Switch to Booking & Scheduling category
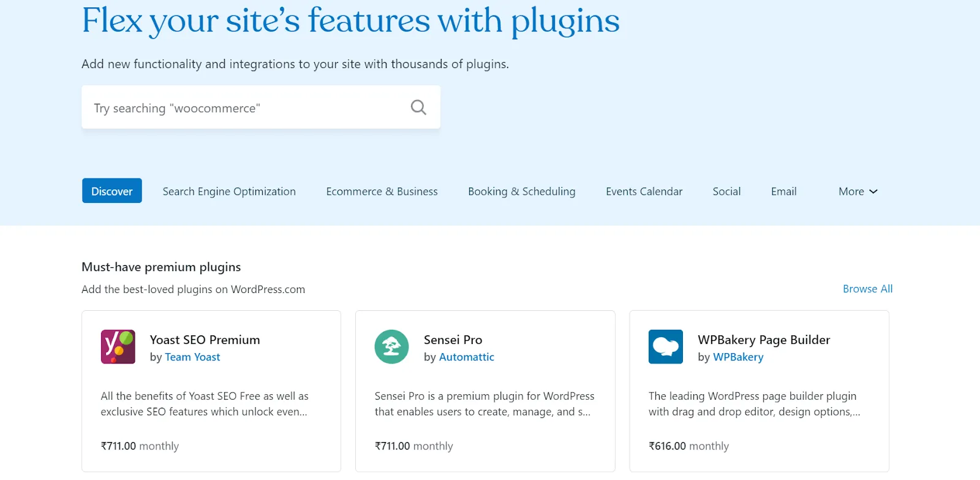980x480 pixels. [x=522, y=191]
